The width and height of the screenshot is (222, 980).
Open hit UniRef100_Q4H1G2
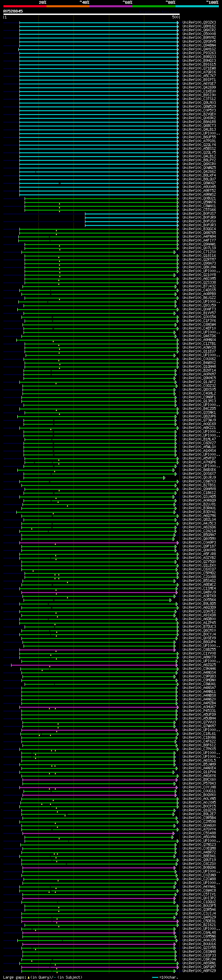coord(199,49)
